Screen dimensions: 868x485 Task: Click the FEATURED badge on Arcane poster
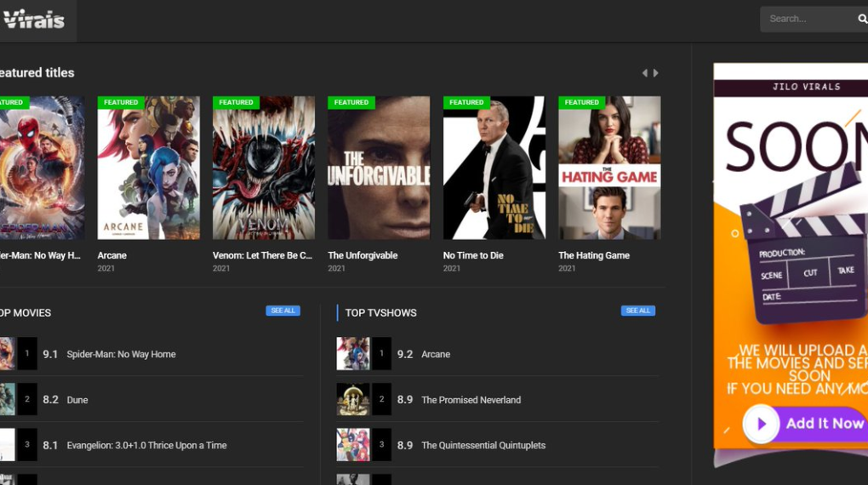coord(121,102)
